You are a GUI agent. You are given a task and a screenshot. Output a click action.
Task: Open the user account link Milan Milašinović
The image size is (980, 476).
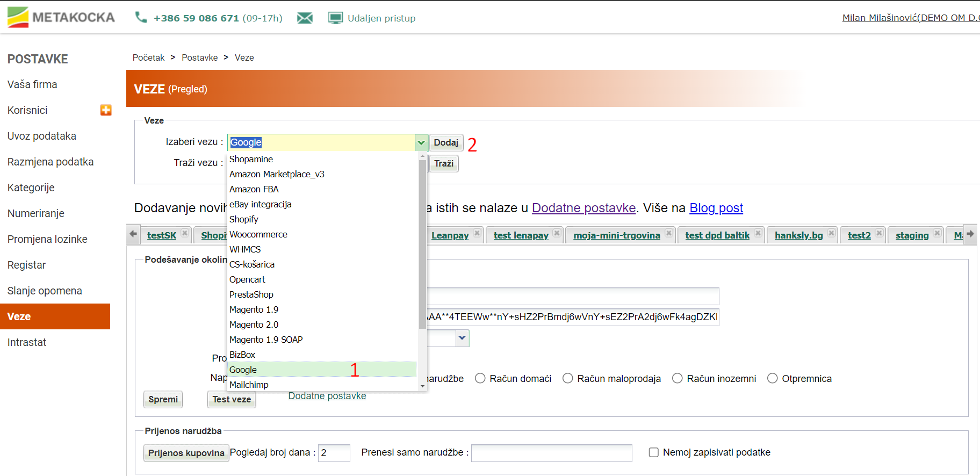911,18
